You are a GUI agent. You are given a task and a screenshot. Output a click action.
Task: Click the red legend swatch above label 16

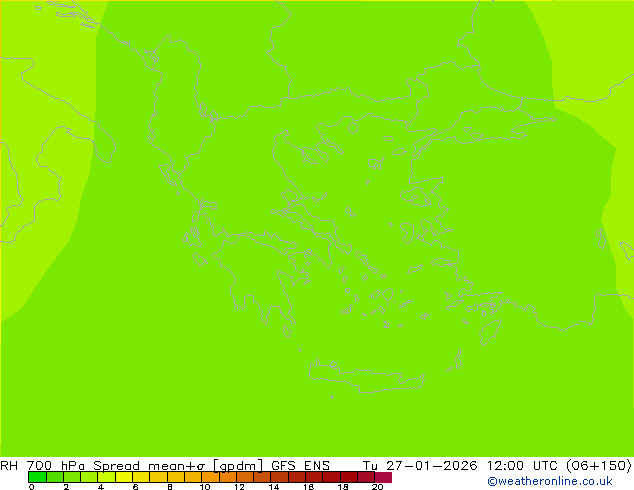(x=314, y=477)
